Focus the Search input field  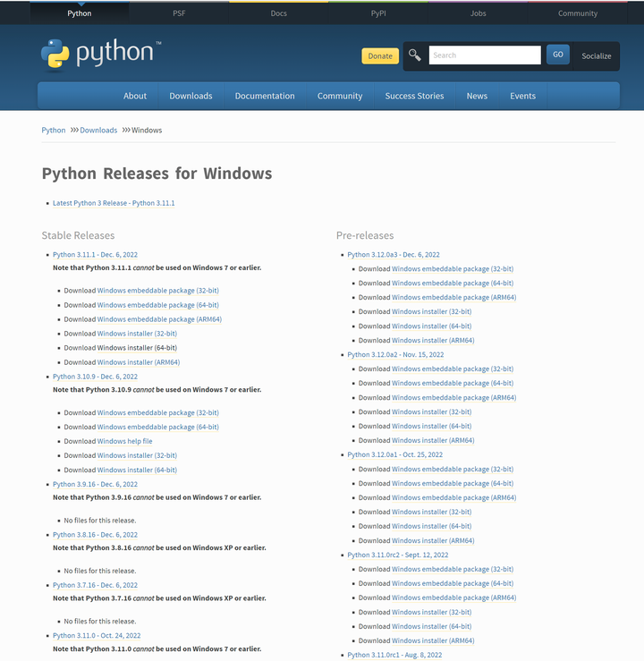coord(485,55)
